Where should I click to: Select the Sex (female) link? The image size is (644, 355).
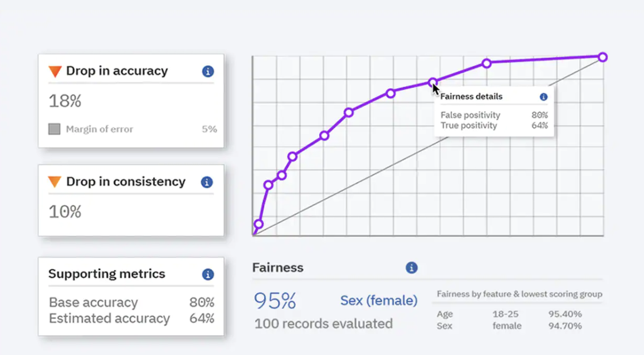coord(379,300)
